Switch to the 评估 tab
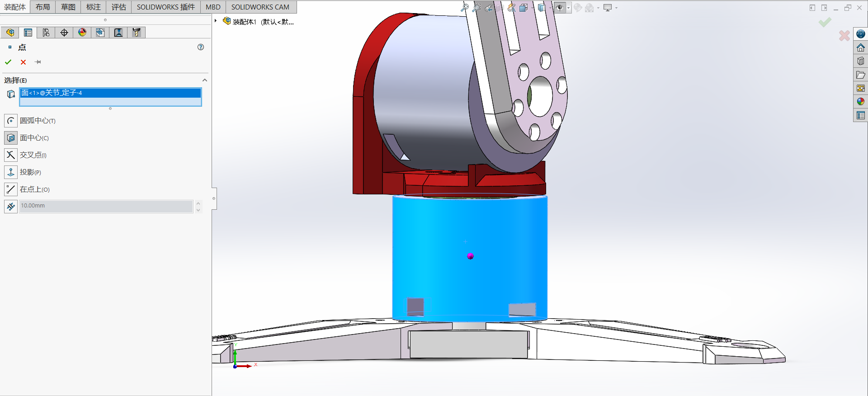The width and height of the screenshot is (868, 396). pos(119,7)
